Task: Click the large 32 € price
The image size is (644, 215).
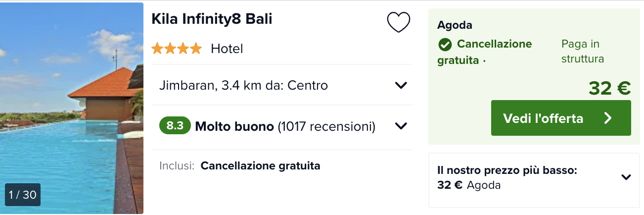Action: pyautogui.click(x=609, y=88)
